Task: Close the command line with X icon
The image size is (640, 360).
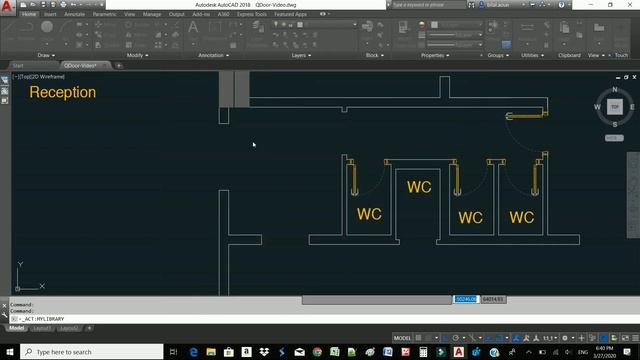Action: coord(4,305)
